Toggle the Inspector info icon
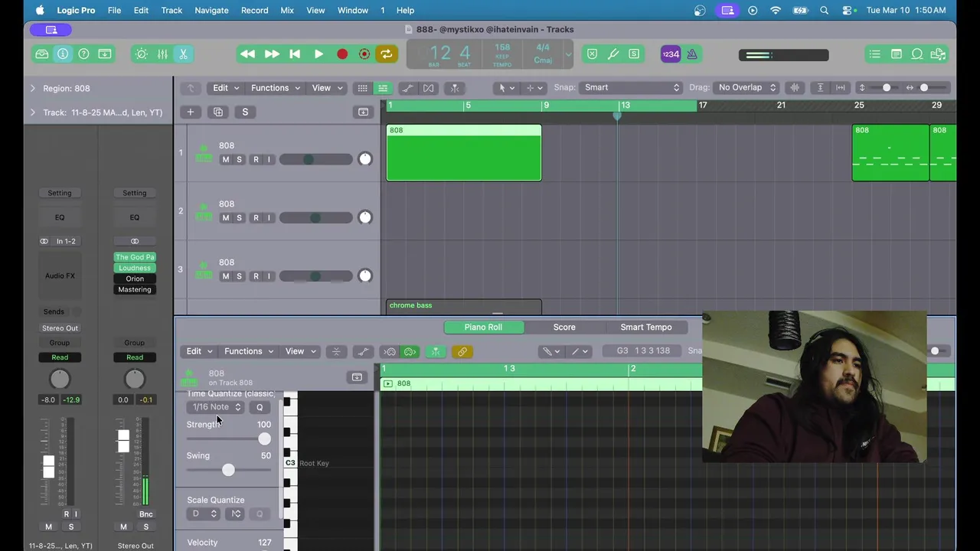 click(63, 54)
